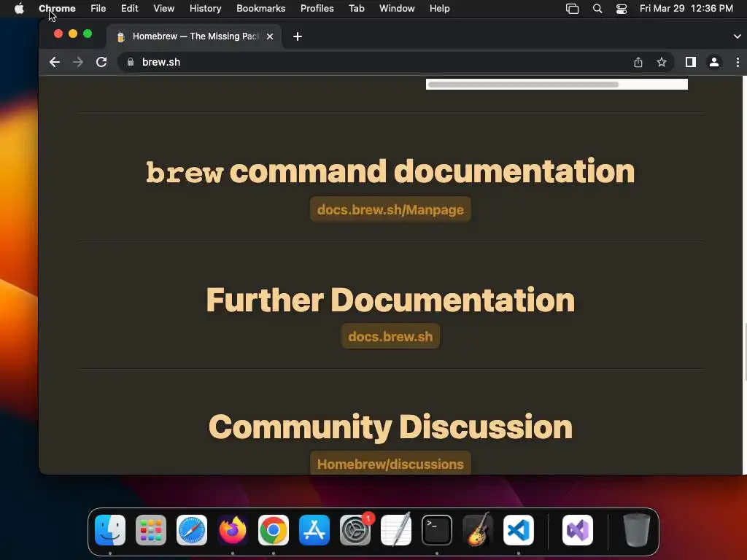Bookmark this tab with the star
The image size is (747, 560).
point(661,63)
